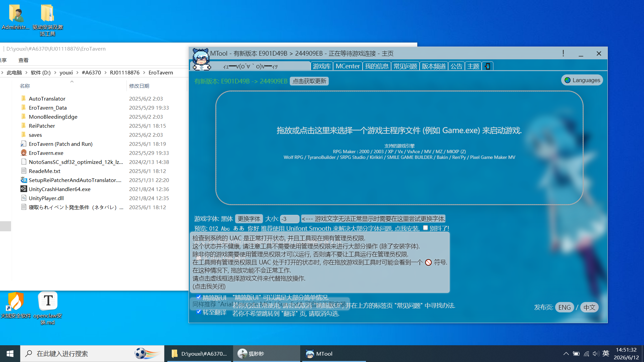Click the globe icon on Languages button
The image size is (644, 362).
(x=568, y=80)
